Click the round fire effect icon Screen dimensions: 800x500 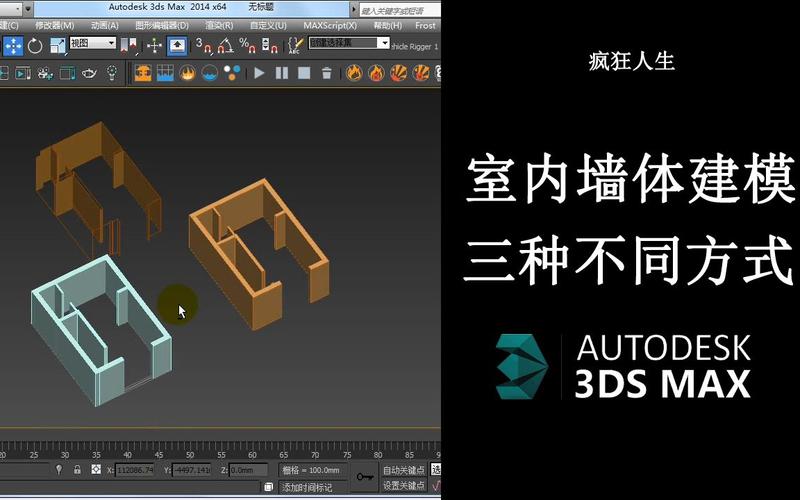[187, 73]
